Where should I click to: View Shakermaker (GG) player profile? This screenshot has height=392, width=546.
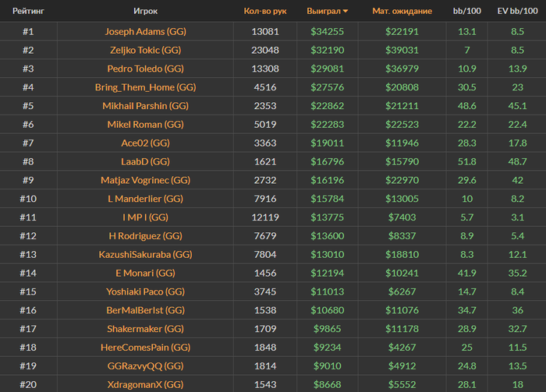[x=146, y=329]
